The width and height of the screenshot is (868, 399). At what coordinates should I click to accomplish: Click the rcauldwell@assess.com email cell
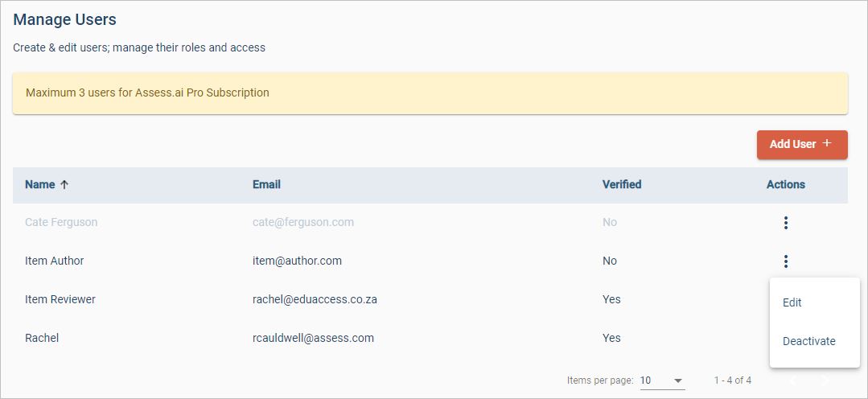click(313, 338)
